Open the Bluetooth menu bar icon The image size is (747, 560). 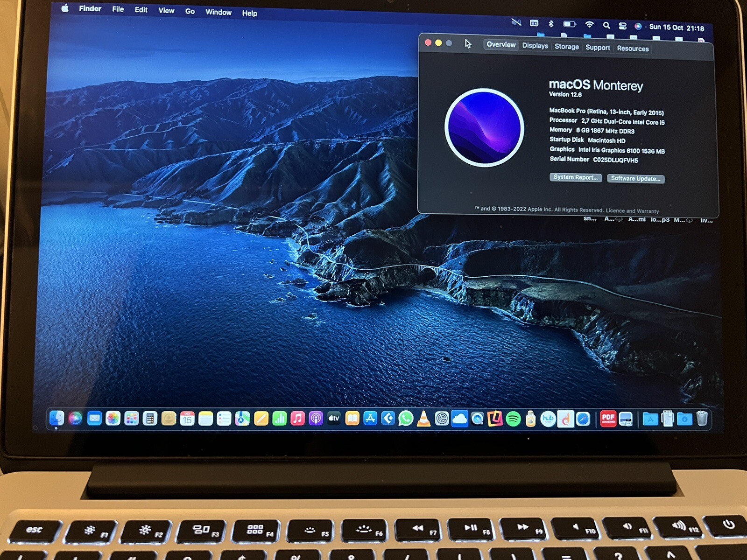551,23
